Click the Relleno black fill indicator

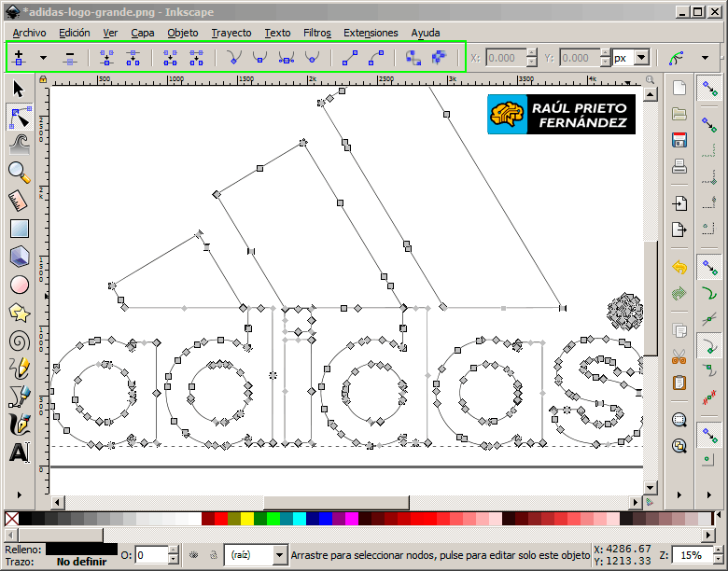tap(81, 549)
